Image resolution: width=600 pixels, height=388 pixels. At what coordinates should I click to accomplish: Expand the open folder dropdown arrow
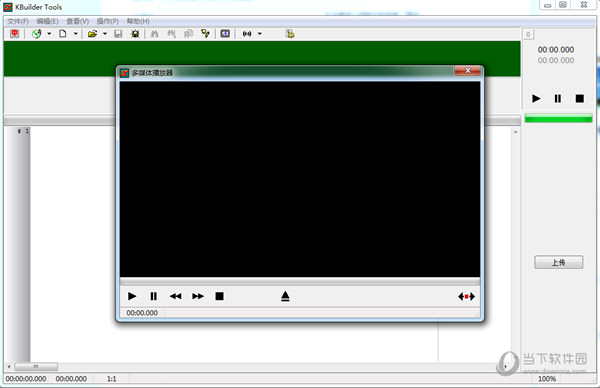pyautogui.click(x=104, y=34)
